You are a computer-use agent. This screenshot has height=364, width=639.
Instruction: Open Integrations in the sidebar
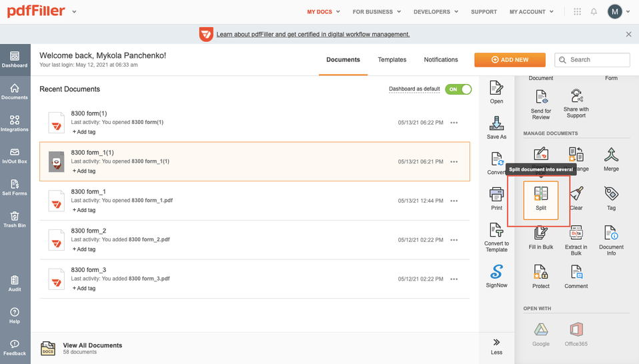(15, 123)
